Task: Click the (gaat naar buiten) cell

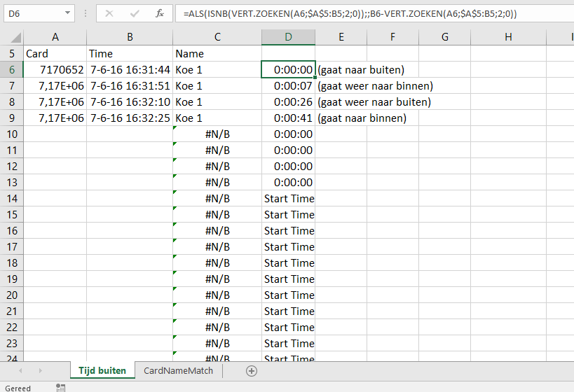Action: pos(361,70)
